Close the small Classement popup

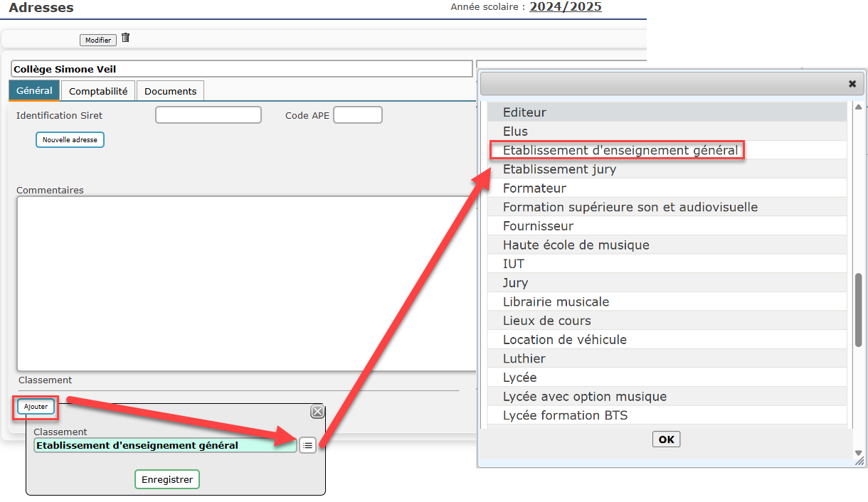[x=317, y=412]
